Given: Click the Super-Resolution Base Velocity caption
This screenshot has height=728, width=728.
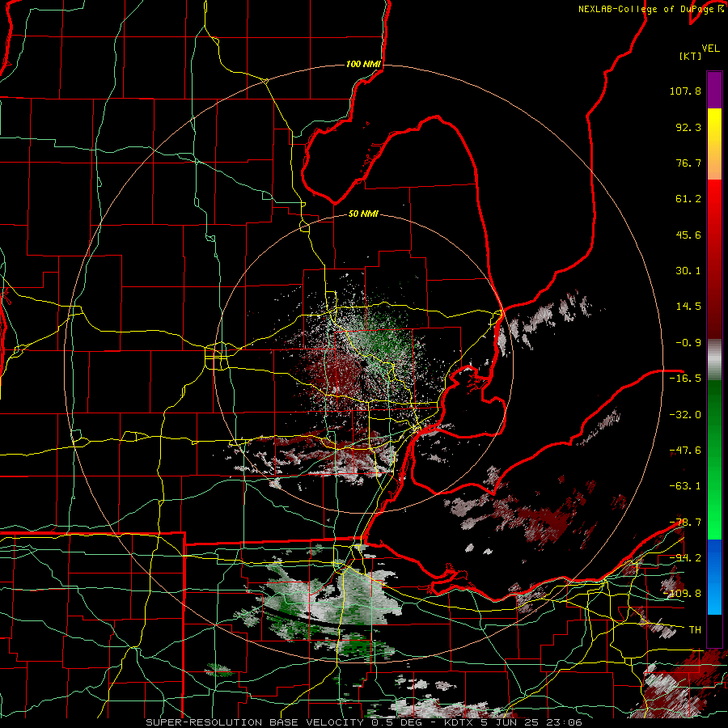Looking at the screenshot, I should [363, 722].
